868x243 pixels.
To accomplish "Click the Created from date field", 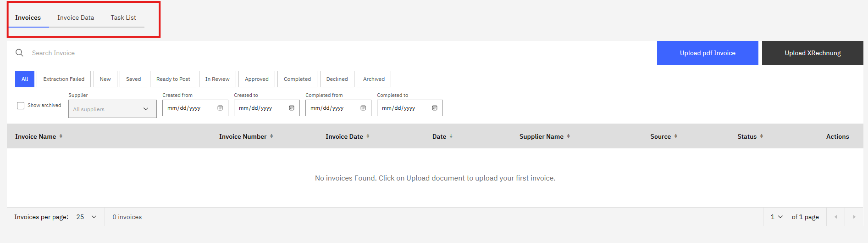I will 195,108.
